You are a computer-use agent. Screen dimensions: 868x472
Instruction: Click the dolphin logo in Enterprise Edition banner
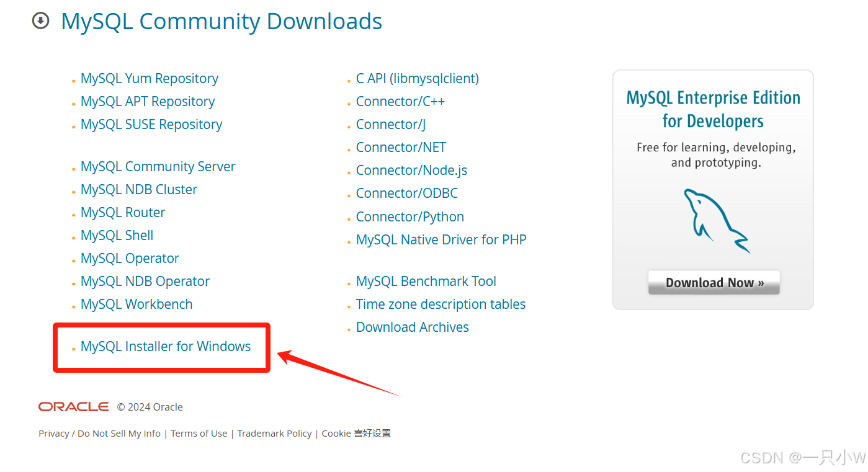tap(717, 221)
